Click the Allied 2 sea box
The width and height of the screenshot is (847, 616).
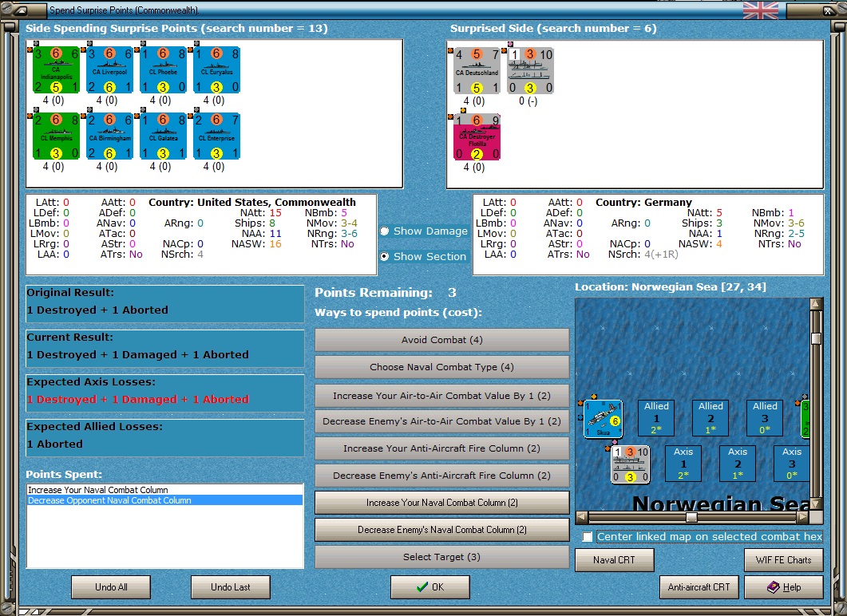[x=710, y=418]
